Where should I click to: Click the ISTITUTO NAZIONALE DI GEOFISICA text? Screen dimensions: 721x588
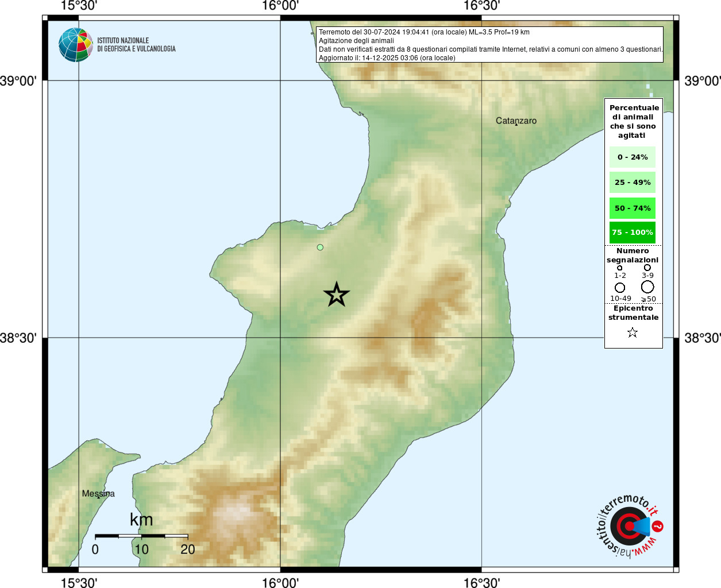pyautogui.click(x=136, y=45)
